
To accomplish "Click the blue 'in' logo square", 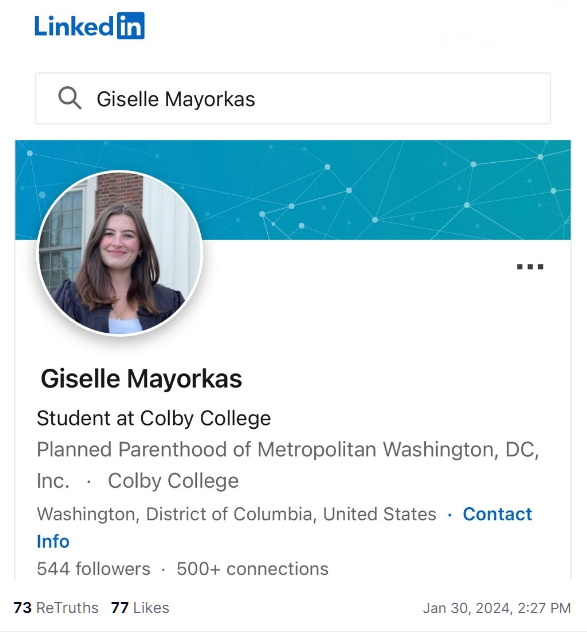I will click(x=131, y=26).
